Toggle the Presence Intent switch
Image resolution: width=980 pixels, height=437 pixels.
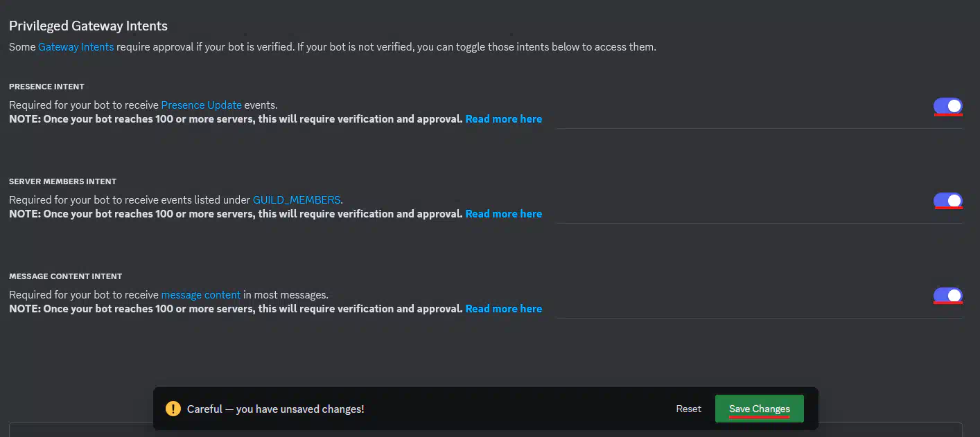point(947,105)
